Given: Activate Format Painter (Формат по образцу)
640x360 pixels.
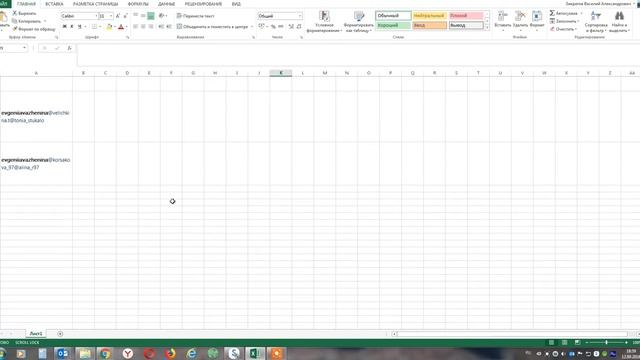Looking at the screenshot, I should pyautogui.click(x=34, y=29).
